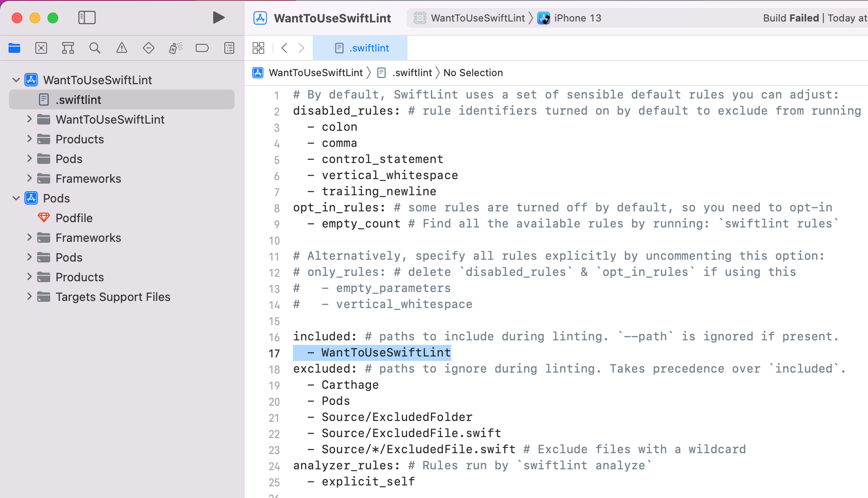
Task: Open the Source Control navigator
Action: click(x=41, y=48)
